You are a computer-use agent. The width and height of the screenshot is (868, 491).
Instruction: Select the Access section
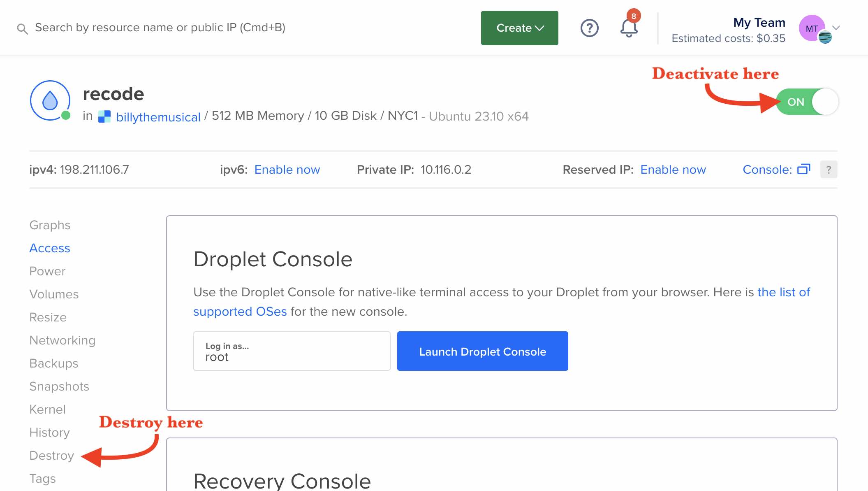click(50, 248)
